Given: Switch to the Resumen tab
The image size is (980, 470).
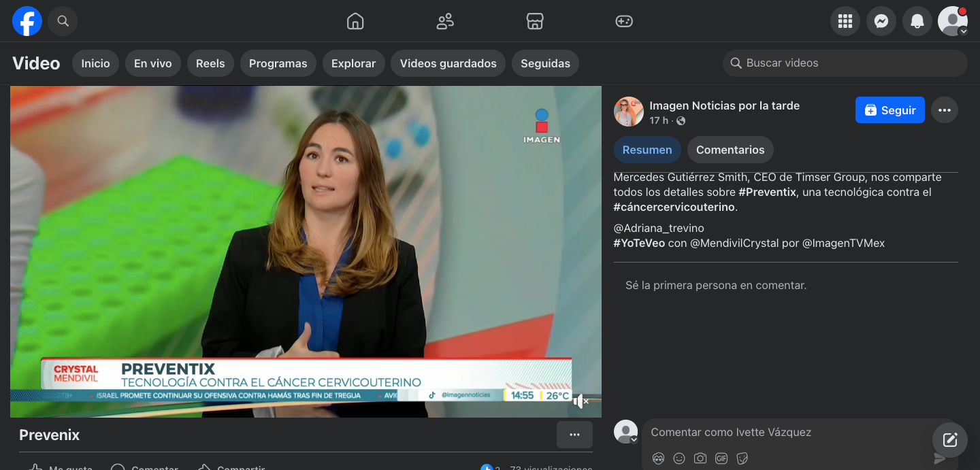Looking at the screenshot, I should (x=647, y=150).
